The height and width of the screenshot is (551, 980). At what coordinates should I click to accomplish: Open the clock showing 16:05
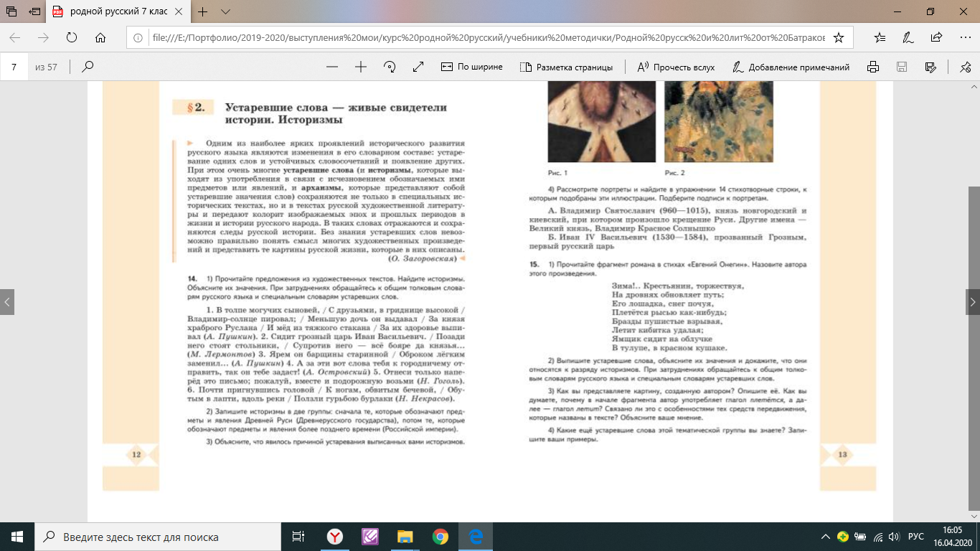point(952,537)
